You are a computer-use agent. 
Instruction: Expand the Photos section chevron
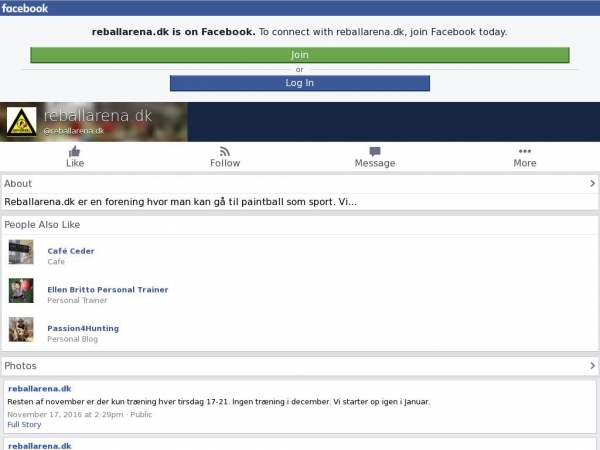point(592,366)
